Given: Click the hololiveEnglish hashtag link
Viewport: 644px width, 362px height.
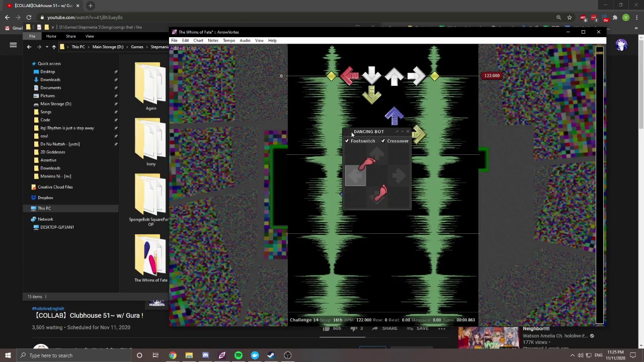Looking at the screenshot, I should pyautogui.click(x=48, y=309).
